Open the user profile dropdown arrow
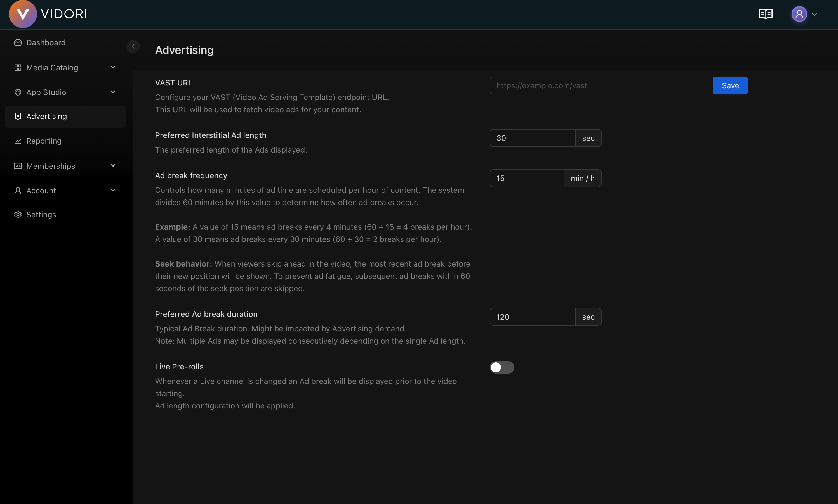 815,15
